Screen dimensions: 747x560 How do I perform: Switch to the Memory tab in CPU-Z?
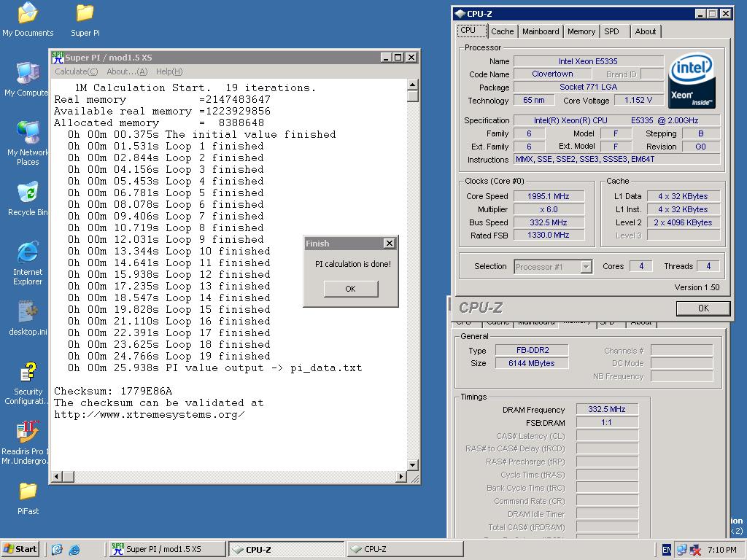coord(581,31)
